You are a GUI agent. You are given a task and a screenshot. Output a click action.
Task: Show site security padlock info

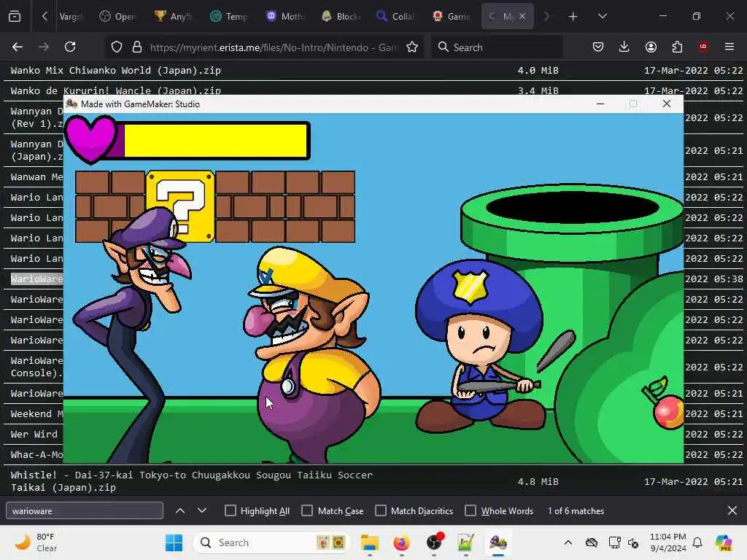point(137,47)
